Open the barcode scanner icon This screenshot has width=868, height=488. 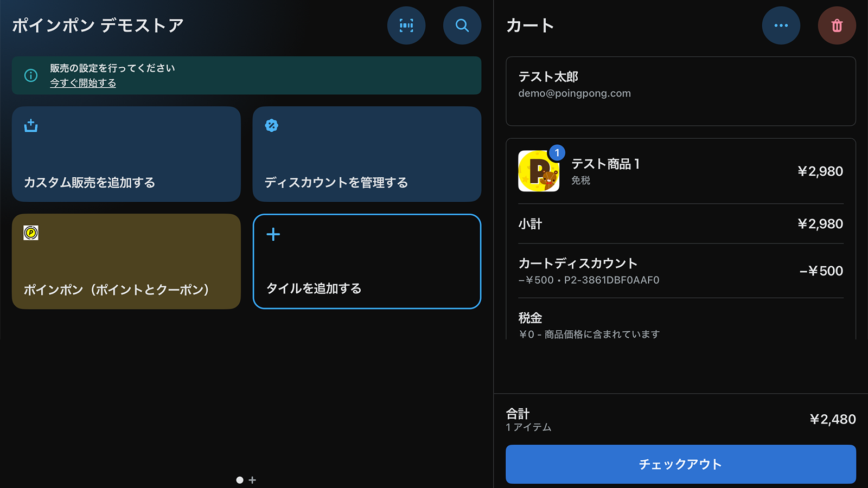(x=406, y=25)
